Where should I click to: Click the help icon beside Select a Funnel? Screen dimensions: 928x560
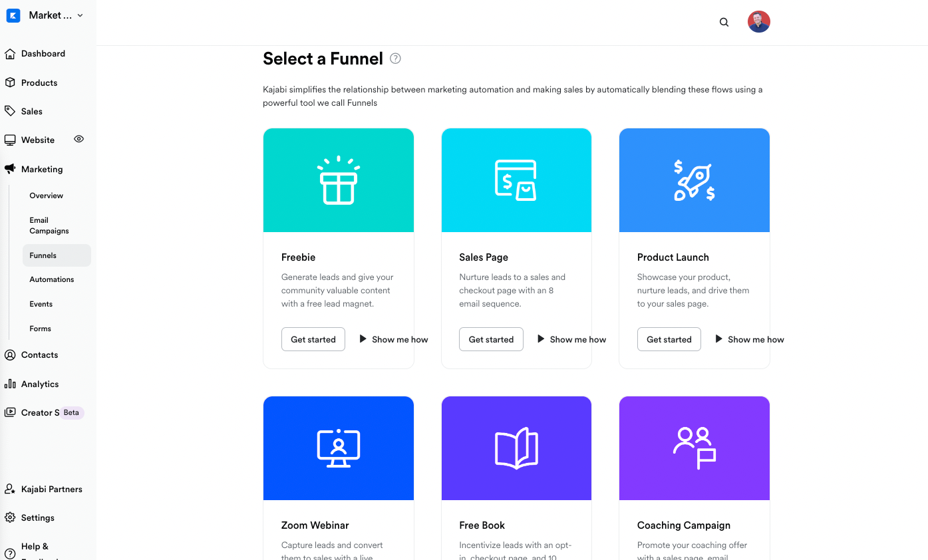coord(395,59)
